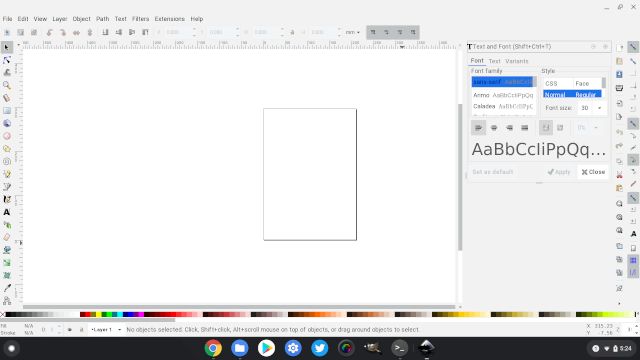Toggle vertical text orientation button

click(560, 128)
